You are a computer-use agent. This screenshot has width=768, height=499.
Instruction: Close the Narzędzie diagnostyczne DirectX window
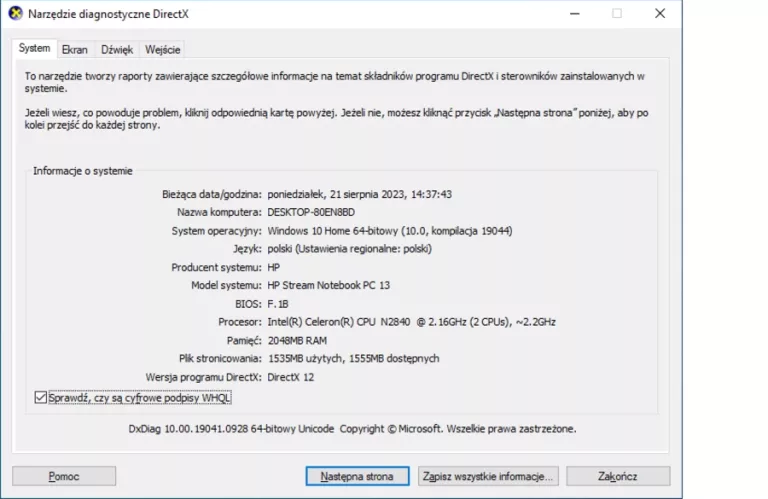click(x=660, y=13)
